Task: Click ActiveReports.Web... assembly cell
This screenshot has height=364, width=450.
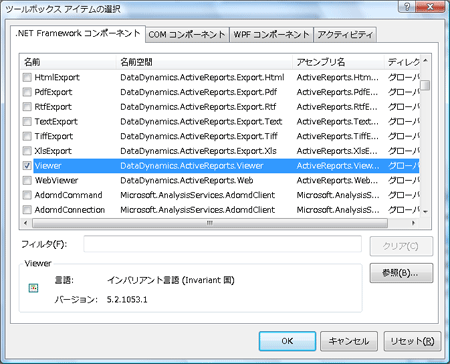Action: [x=337, y=180]
